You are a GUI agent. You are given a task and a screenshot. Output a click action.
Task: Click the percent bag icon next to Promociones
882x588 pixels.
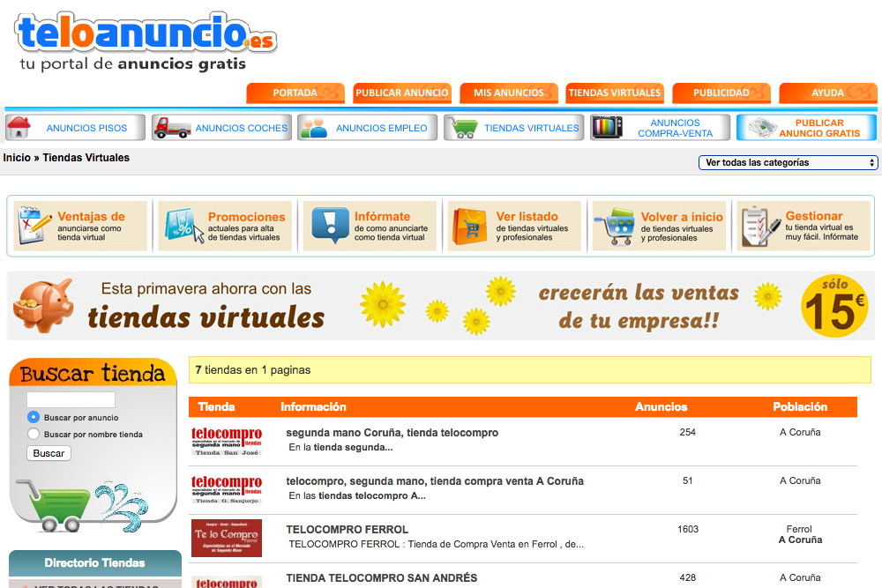tap(184, 226)
